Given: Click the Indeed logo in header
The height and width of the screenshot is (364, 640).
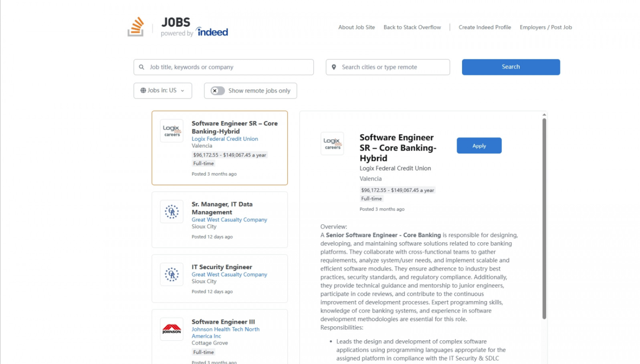Looking at the screenshot, I should (212, 32).
